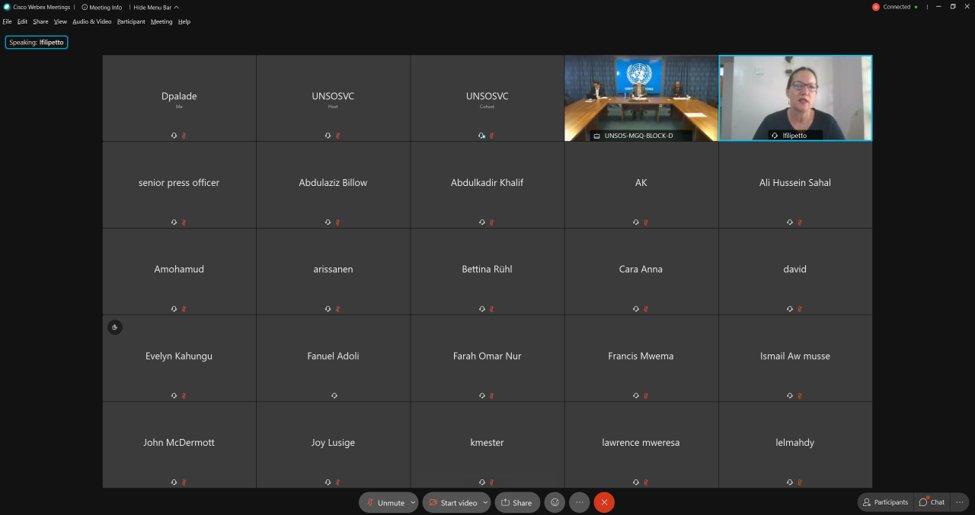Click the Connected status indicator

coord(895,7)
